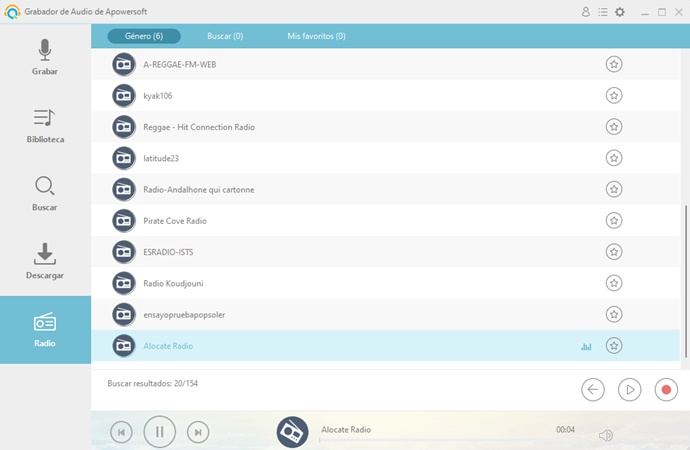This screenshot has height=450, width=690.
Task: Favorite the ensayopruebapopsoler station
Action: [614, 314]
